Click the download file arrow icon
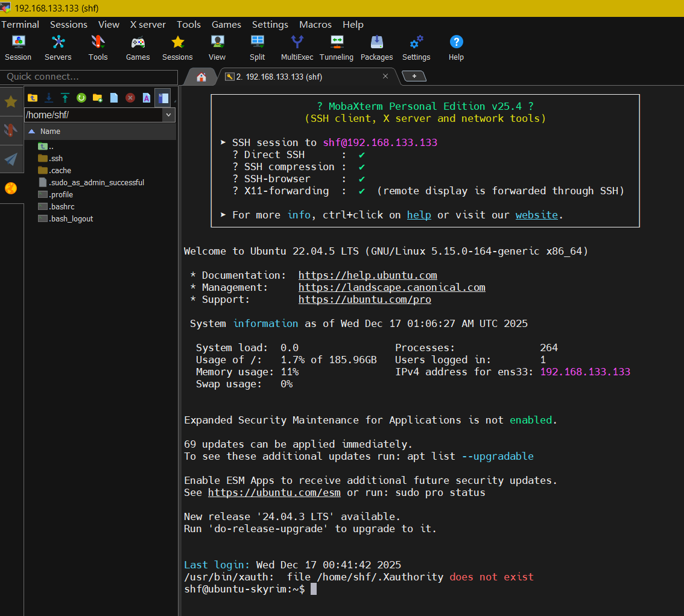Screen dimensions: 684x616 pyautogui.click(x=49, y=98)
